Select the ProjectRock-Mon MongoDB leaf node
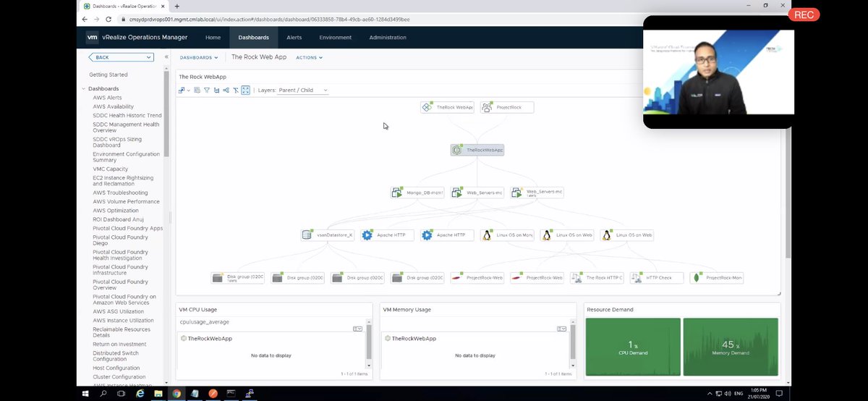The width and height of the screenshot is (868, 401). pyautogui.click(x=716, y=278)
